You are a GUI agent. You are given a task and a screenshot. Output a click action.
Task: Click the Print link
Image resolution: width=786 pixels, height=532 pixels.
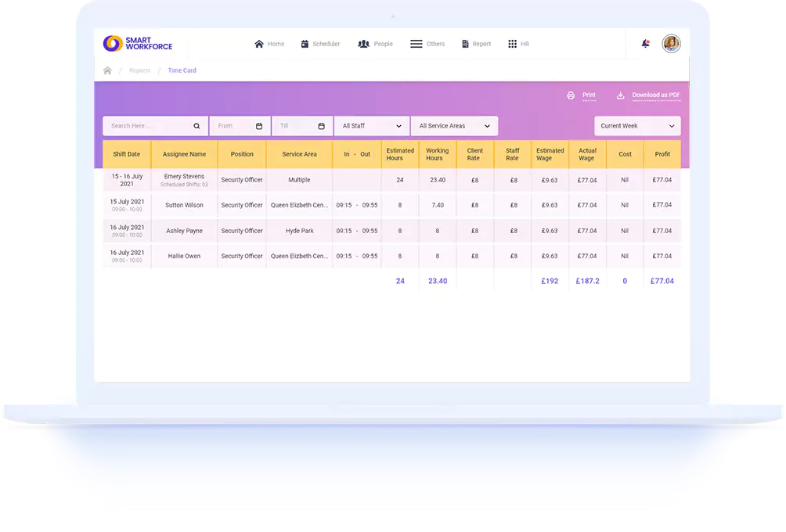tap(589, 95)
